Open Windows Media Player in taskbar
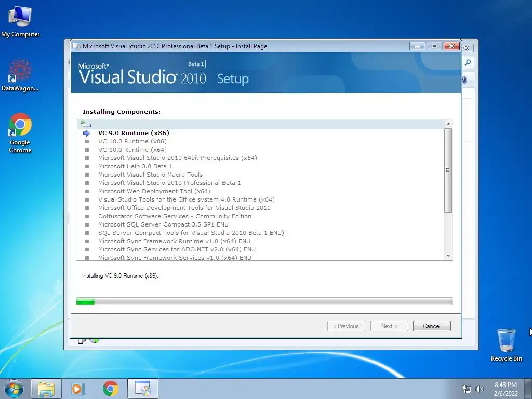The image size is (532, 399). point(78,389)
